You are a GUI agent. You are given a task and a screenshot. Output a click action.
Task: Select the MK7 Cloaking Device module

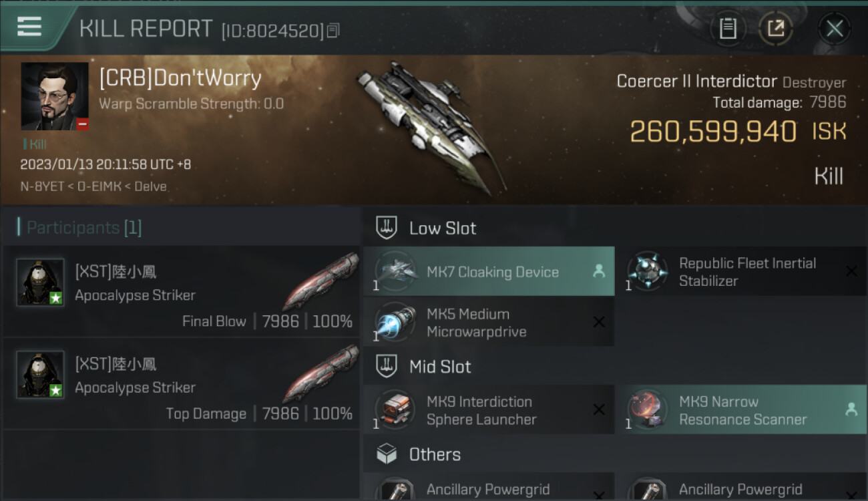tap(489, 271)
